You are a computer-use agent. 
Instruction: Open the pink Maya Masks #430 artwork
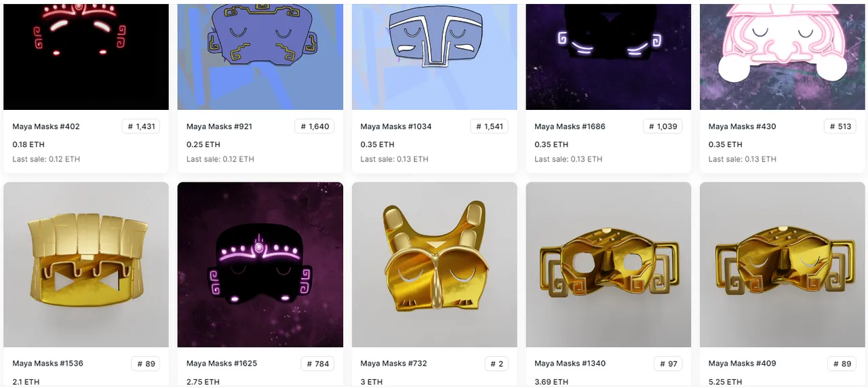pos(783,55)
